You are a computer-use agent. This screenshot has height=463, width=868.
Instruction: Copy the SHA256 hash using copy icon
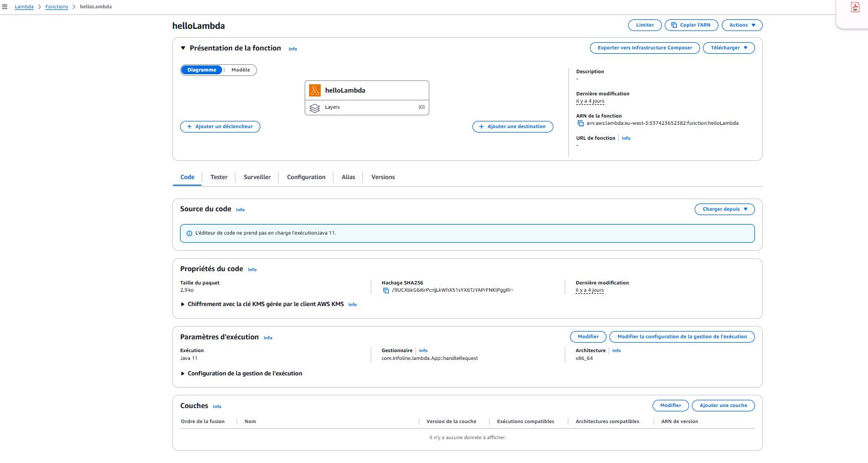point(386,291)
